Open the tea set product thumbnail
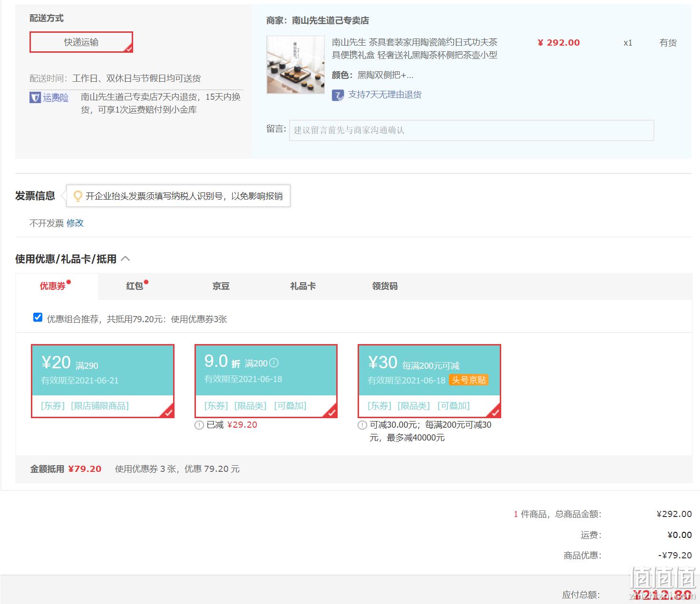 tap(295, 65)
